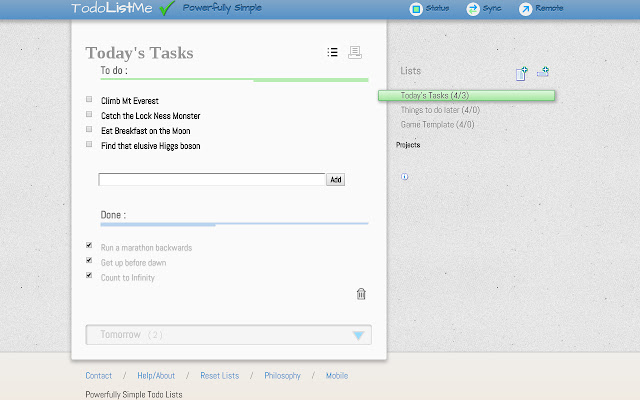Image resolution: width=640 pixels, height=400 pixels.
Task: Click the Lists heading
Action: (x=411, y=71)
